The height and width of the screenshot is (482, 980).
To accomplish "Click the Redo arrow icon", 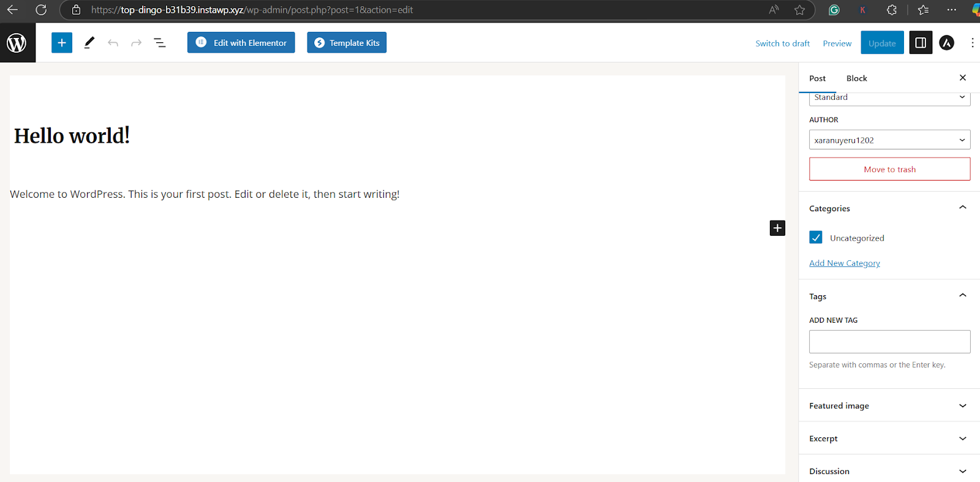I will (x=136, y=43).
